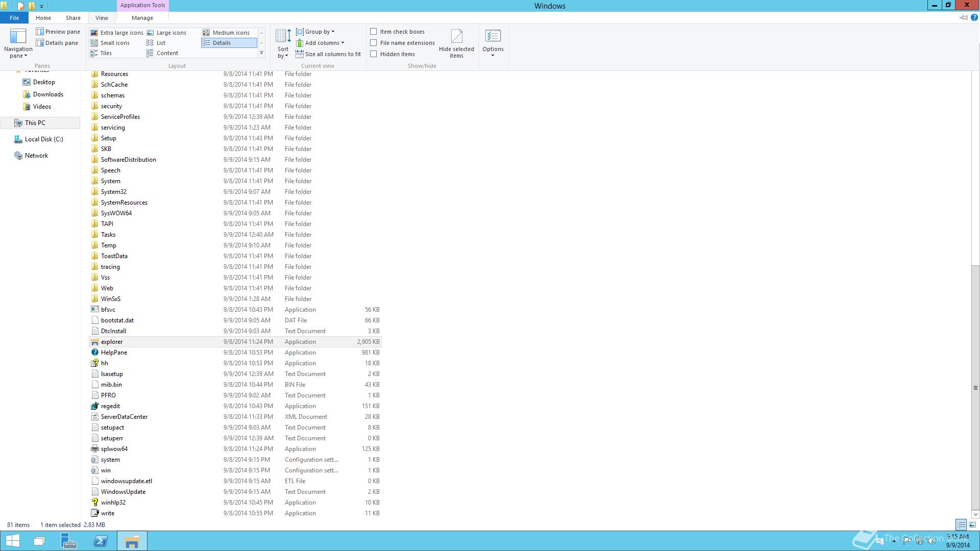Open Help with the question mark icon
This screenshot has height=551, width=980.
tap(974, 18)
